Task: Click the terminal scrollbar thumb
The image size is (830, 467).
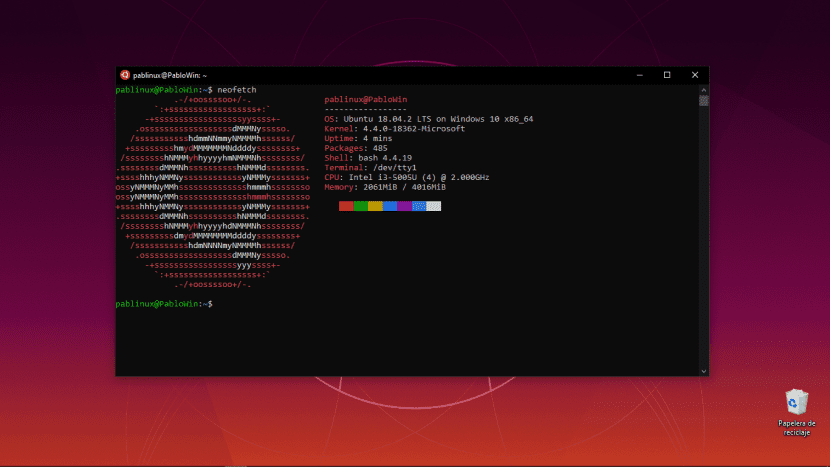Action: (x=703, y=101)
